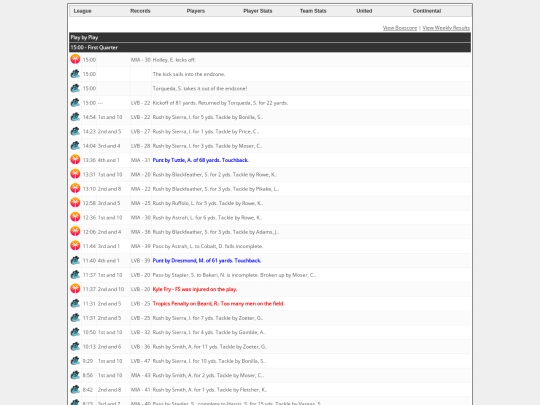
Task: Click 'Punt by Tuttle, A. of 68 yards' text
Action: pos(200,160)
